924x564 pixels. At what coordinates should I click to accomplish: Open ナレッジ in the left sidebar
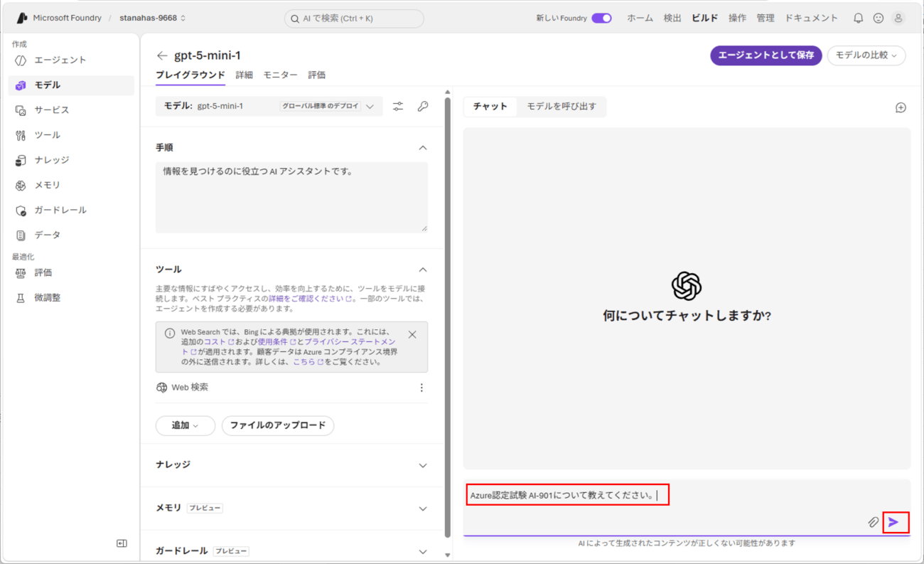pos(71,160)
